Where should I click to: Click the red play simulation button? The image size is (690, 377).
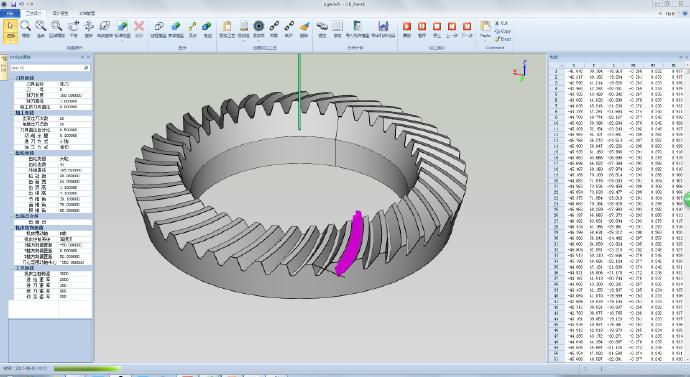pos(407,26)
